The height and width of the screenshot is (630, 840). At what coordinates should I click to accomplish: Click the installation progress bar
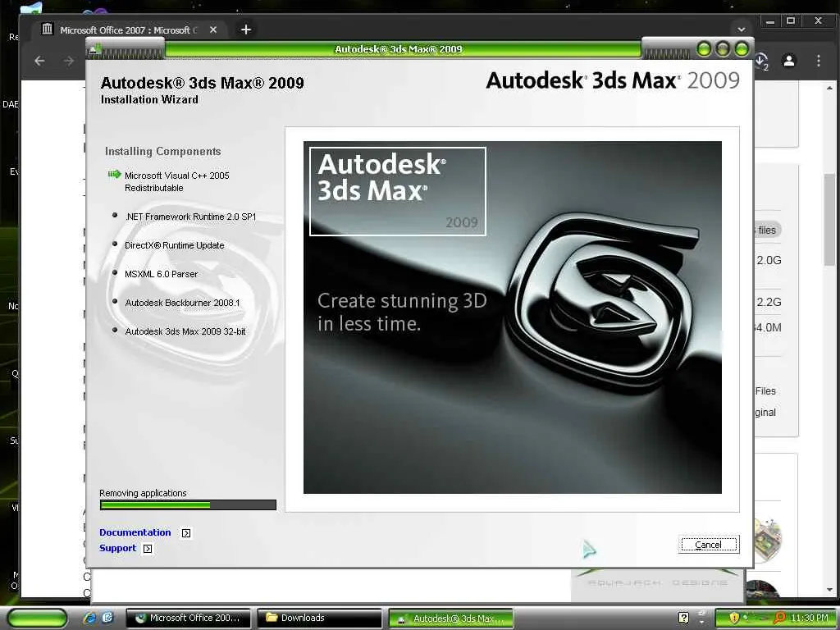point(188,504)
